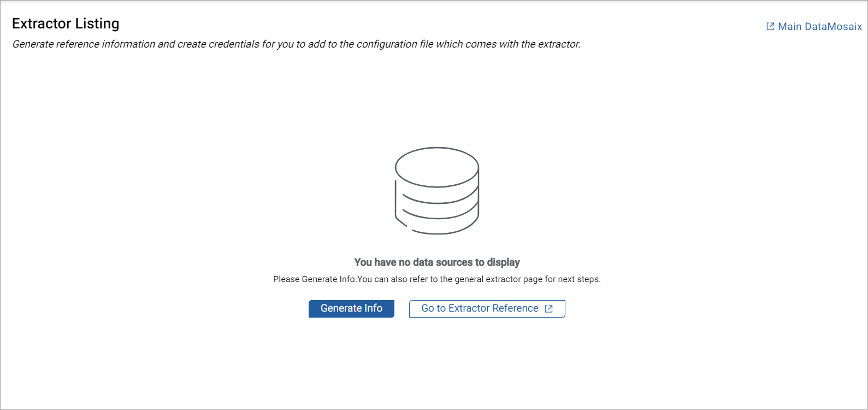Click the blue filled Generate Info control
Screen dimensions: 868x410
[351, 308]
